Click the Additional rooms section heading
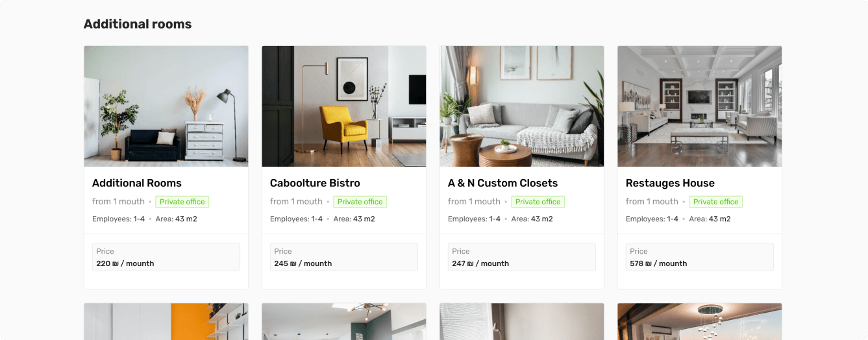The width and height of the screenshot is (868, 340). tap(138, 24)
